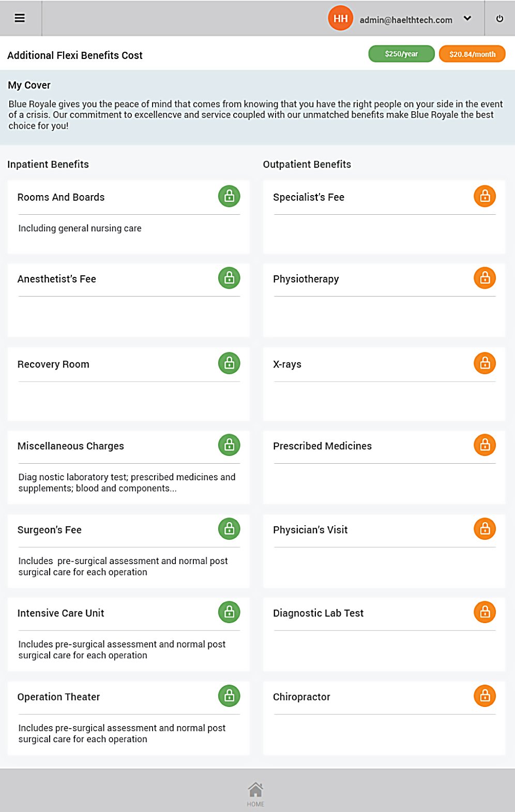Click green lock on Rooms And Boards
Image resolution: width=515 pixels, height=812 pixels.
point(229,196)
